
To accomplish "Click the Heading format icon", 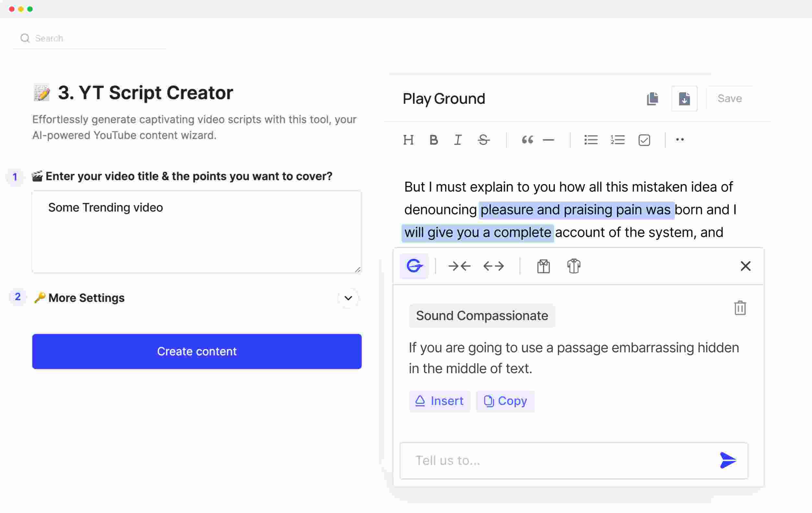I will click(x=408, y=140).
